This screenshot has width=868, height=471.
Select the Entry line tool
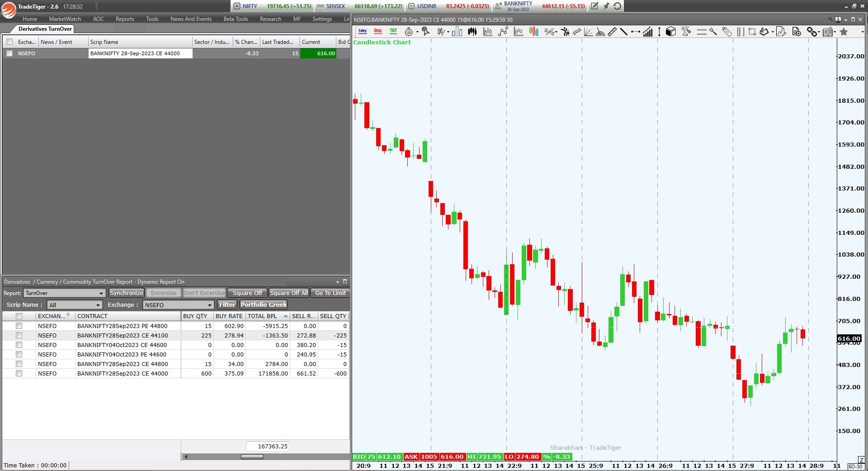tap(363, 31)
